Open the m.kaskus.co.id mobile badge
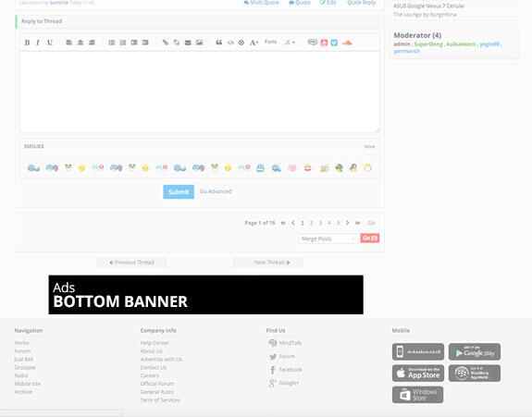Viewport: 532px width, 417px height. point(418,351)
